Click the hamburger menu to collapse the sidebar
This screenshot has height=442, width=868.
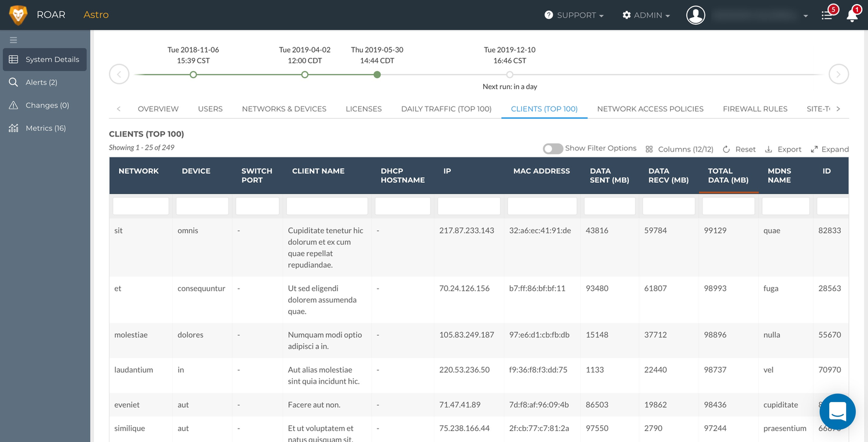(13, 40)
